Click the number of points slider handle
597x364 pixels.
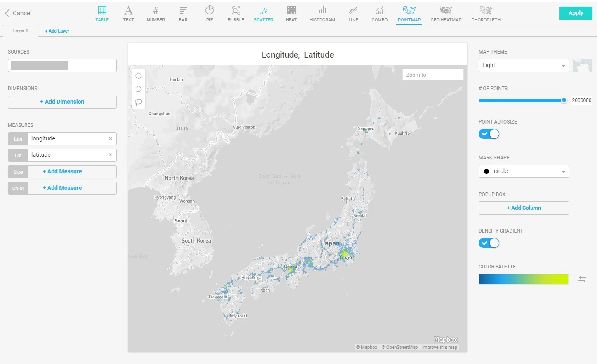tap(564, 100)
